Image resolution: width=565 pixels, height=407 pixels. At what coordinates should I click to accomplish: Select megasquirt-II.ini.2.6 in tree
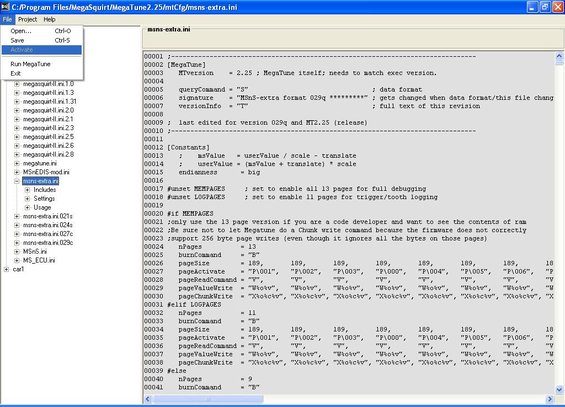point(48,146)
